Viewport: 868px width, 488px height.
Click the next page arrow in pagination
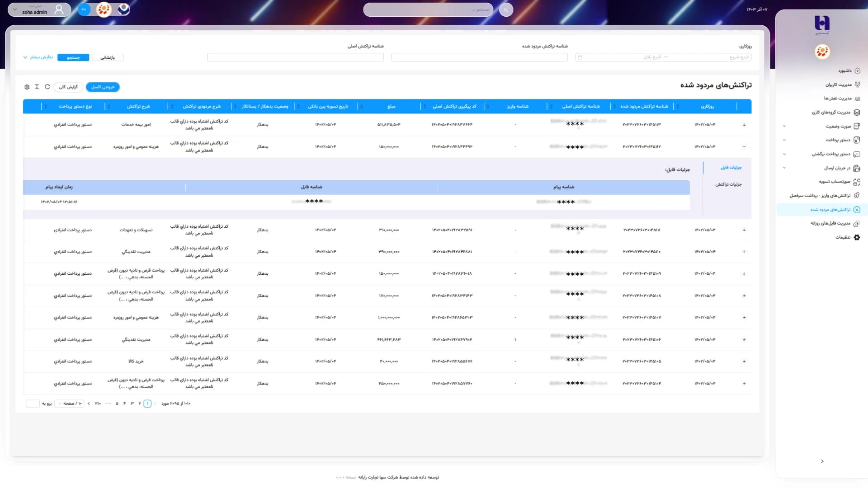[x=89, y=404]
